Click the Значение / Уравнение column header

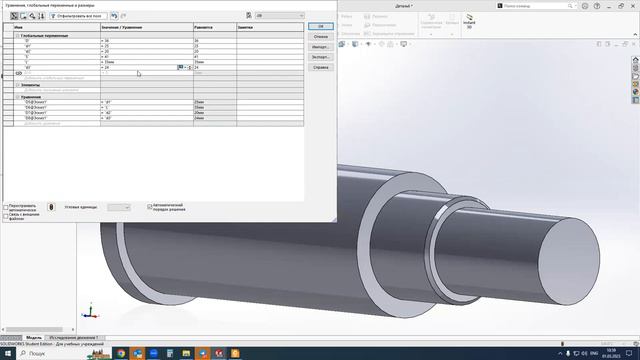click(147, 27)
